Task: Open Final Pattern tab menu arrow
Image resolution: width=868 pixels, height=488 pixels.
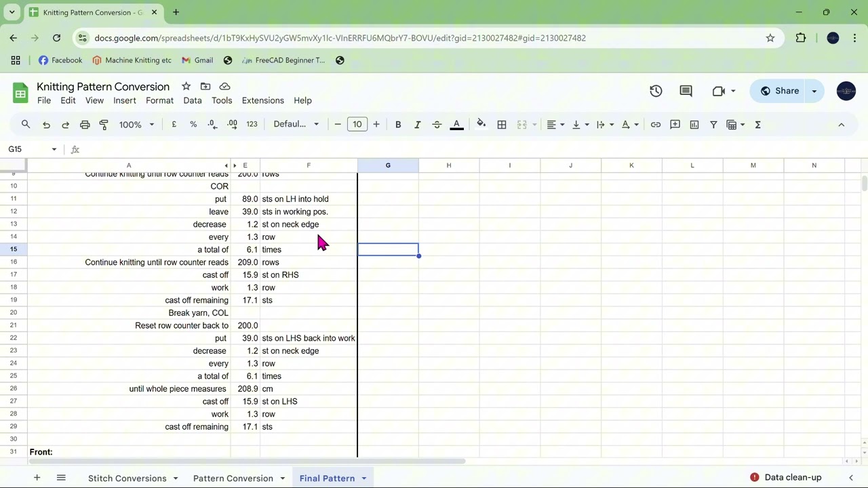Action: coord(364,479)
